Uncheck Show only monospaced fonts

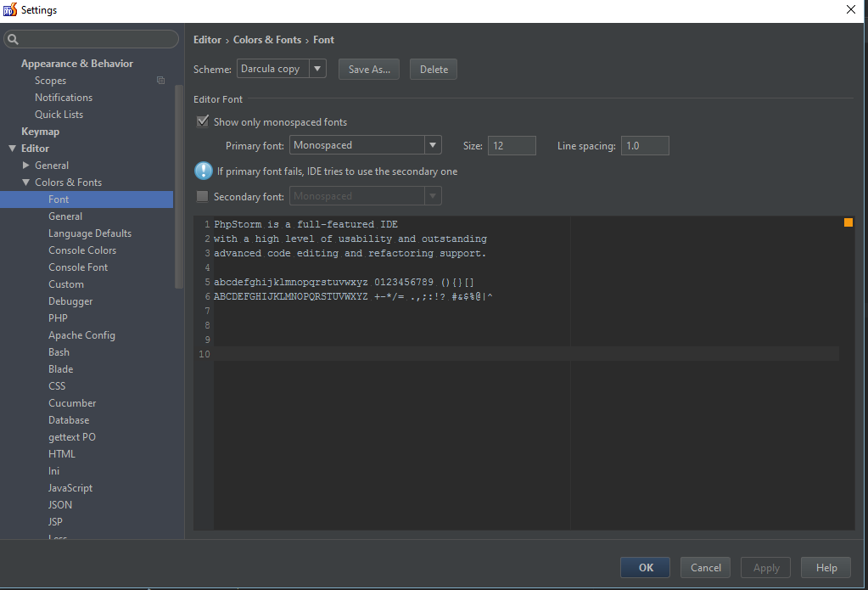[x=203, y=121]
